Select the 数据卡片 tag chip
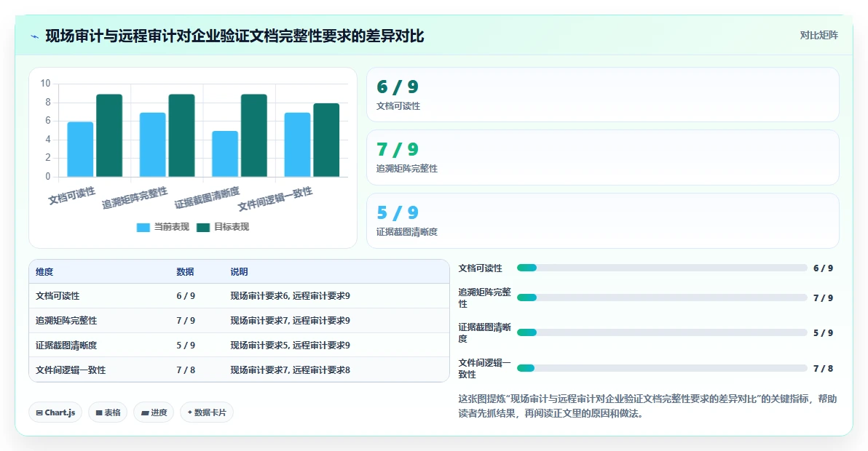 pos(207,412)
